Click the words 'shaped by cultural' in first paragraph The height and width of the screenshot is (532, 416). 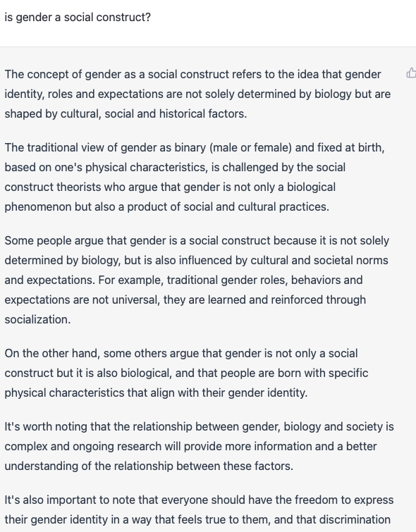tap(53, 113)
